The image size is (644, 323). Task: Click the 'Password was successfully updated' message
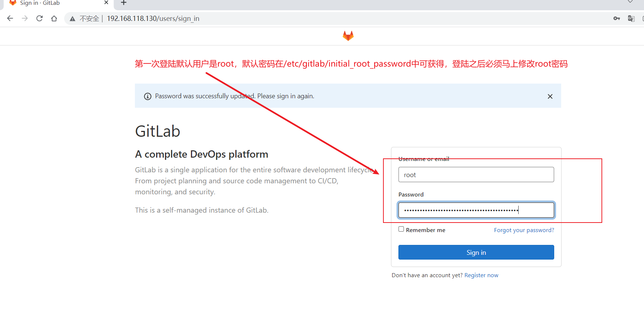(235, 96)
